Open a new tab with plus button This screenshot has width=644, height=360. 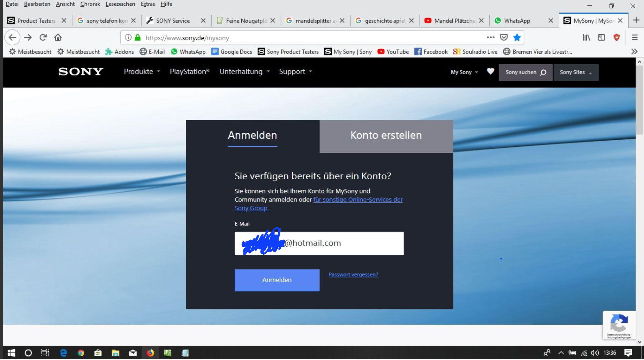[x=636, y=20]
